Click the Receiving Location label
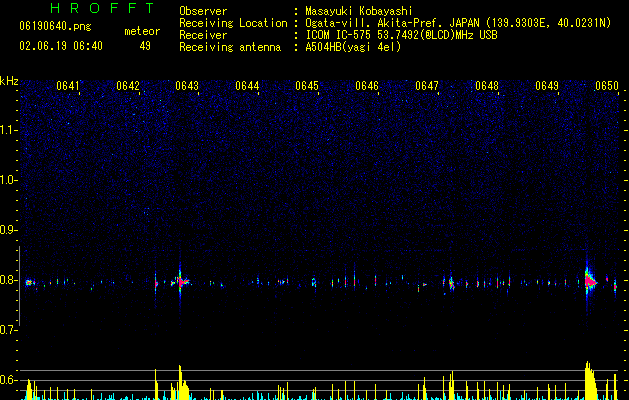 (233, 23)
